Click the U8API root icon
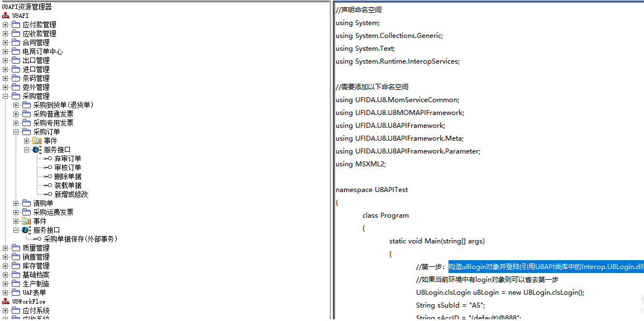Image resolution: width=644 pixels, height=321 pixels. point(6,16)
